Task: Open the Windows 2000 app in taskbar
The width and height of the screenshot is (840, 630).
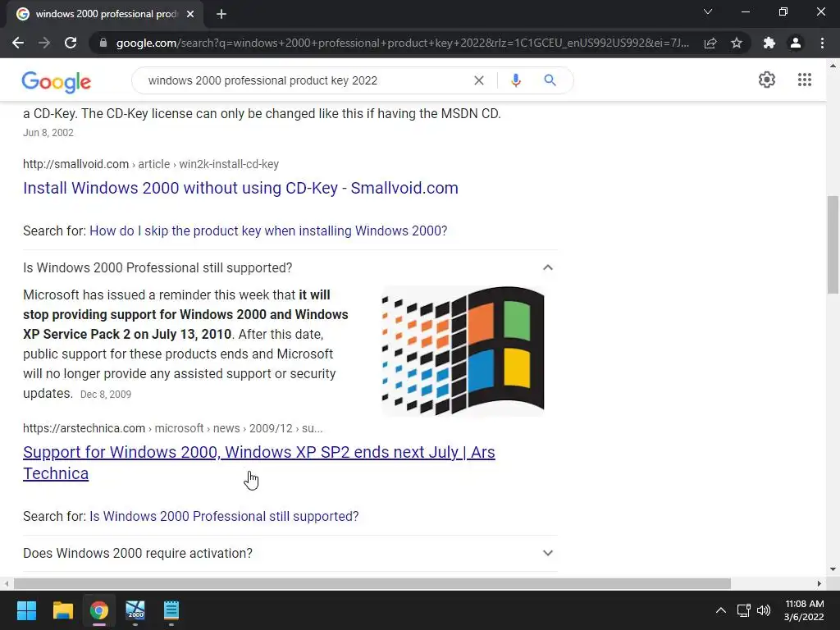Action: click(x=135, y=610)
